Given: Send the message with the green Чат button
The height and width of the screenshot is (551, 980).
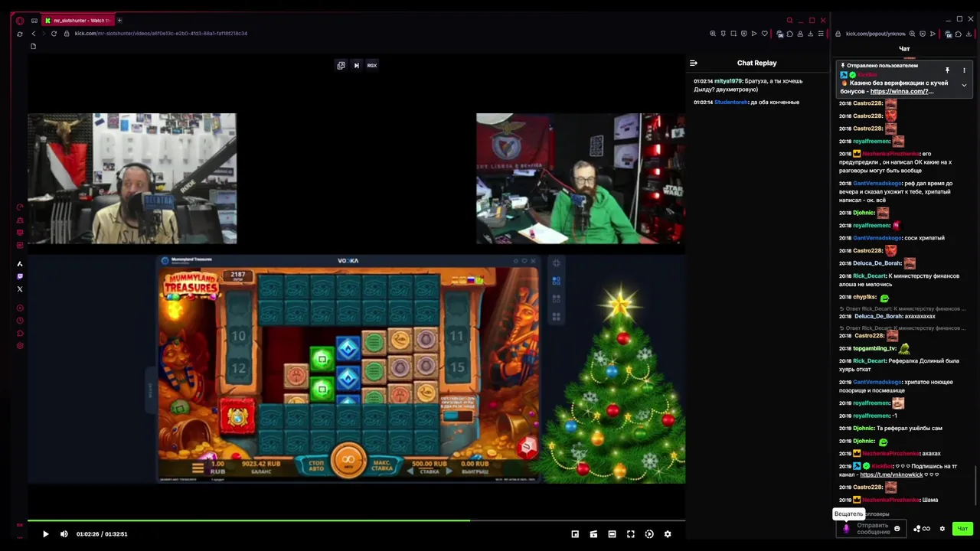Looking at the screenshot, I should [x=962, y=529].
